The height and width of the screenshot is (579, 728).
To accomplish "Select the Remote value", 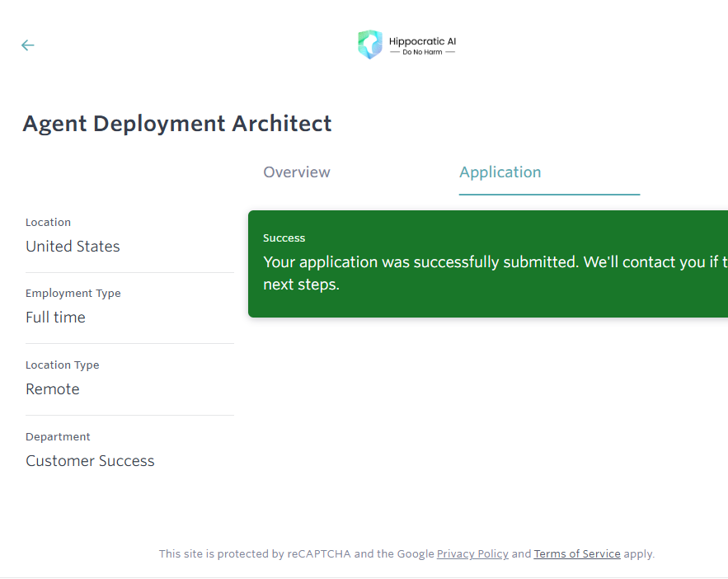I will tap(53, 389).
